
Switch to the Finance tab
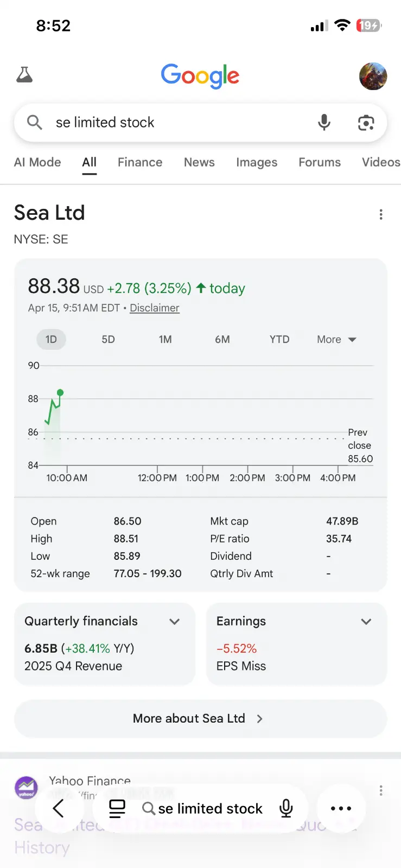coord(140,162)
